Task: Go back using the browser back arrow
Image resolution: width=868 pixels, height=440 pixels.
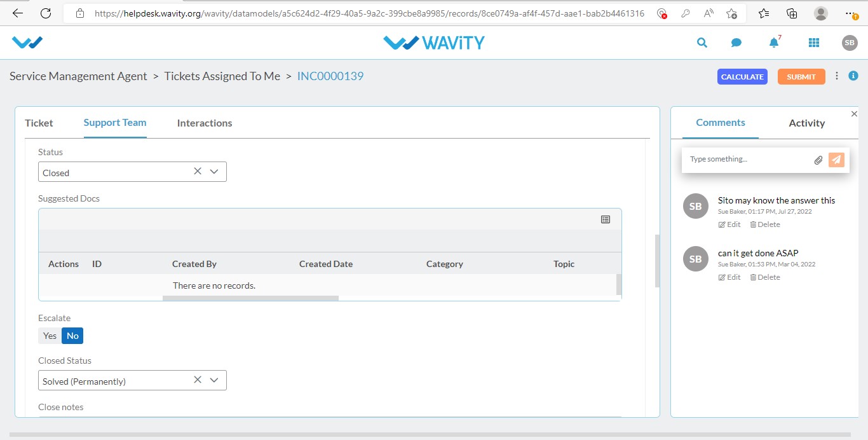Action: tap(18, 13)
